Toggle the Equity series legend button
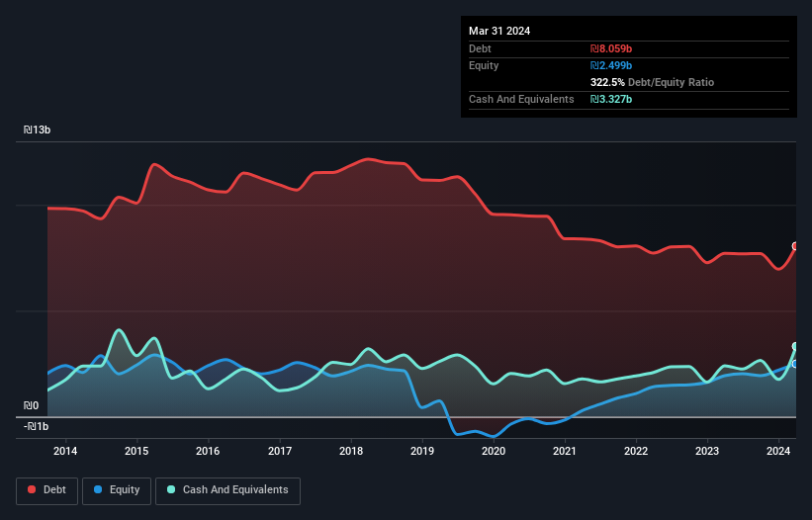Viewport: 812px width, 520px height. [x=117, y=490]
